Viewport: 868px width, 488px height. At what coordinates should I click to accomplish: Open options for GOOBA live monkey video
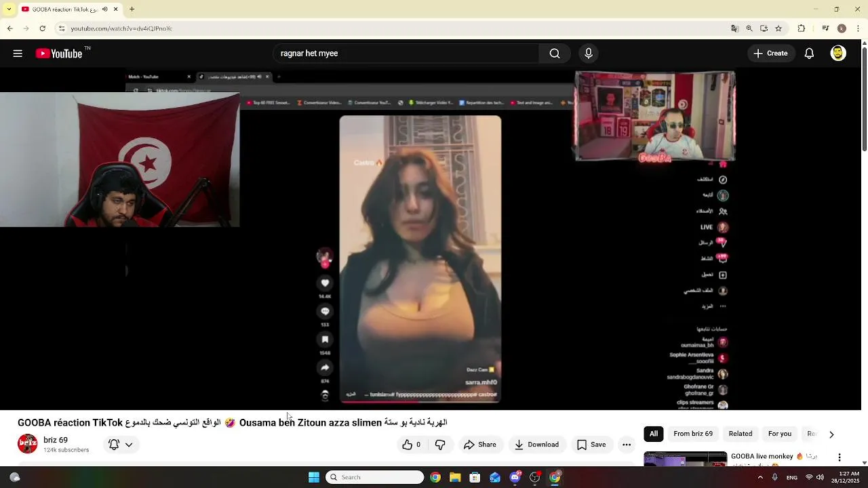tap(840, 457)
